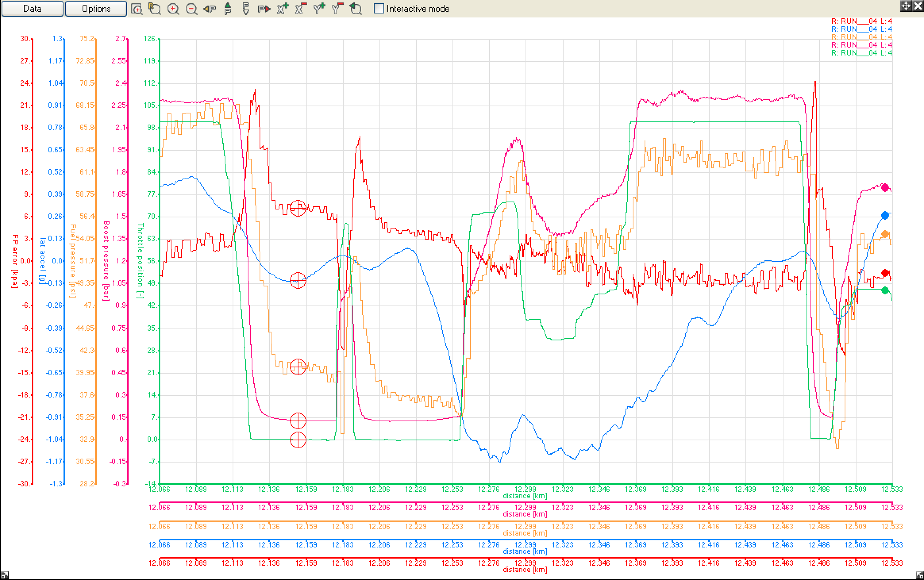Click the undo zoom icon

point(356,9)
